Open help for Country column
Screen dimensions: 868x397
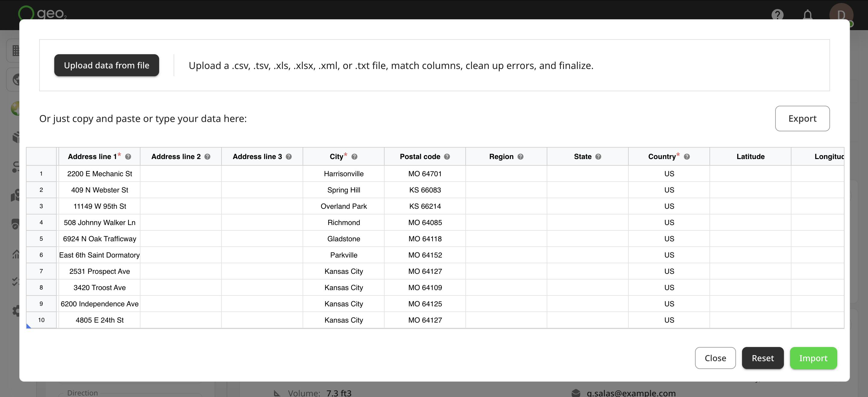(x=687, y=157)
